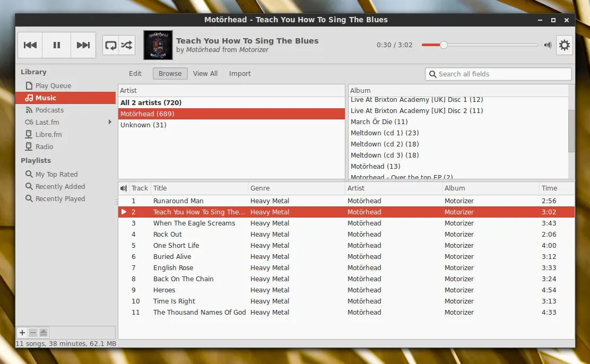The image size is (590, 364).
Task: Skip to the next track
Action: [x=83, y=45]
